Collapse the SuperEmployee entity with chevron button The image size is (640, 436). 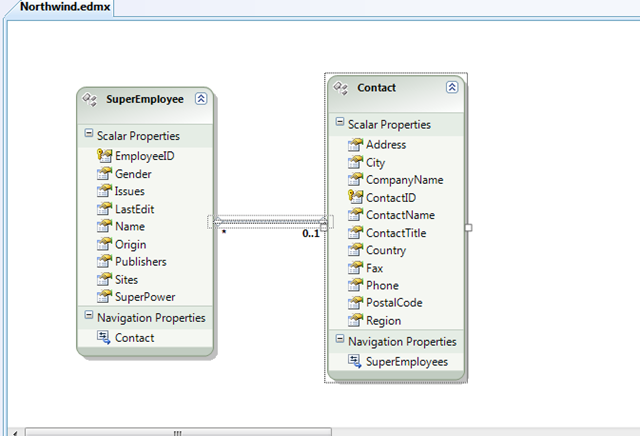(201, 98)
